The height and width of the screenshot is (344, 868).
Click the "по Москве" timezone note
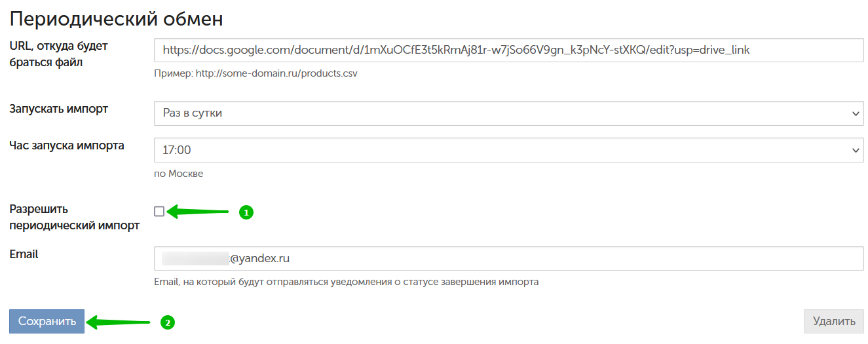[x=178, y=174]
